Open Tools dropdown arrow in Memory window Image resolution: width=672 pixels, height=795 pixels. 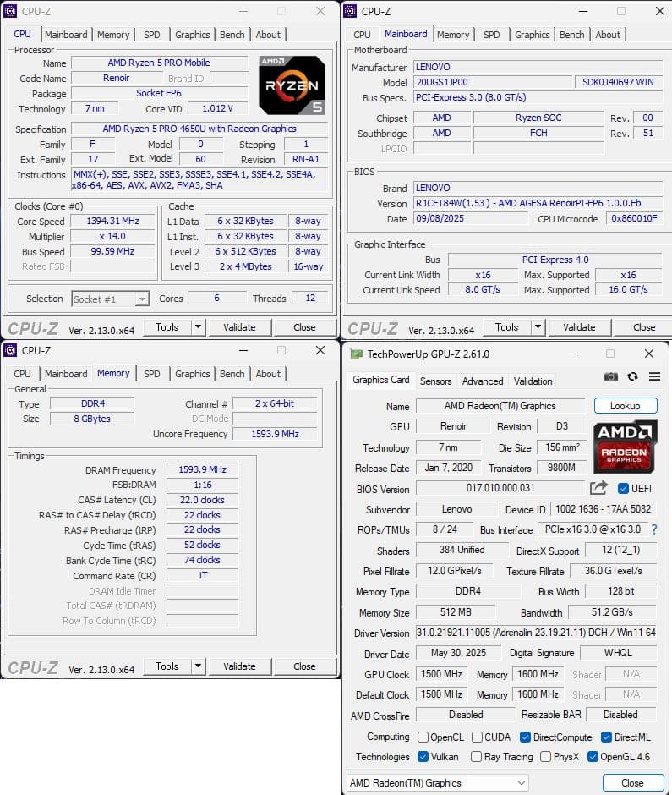click(x=198, y=666)
